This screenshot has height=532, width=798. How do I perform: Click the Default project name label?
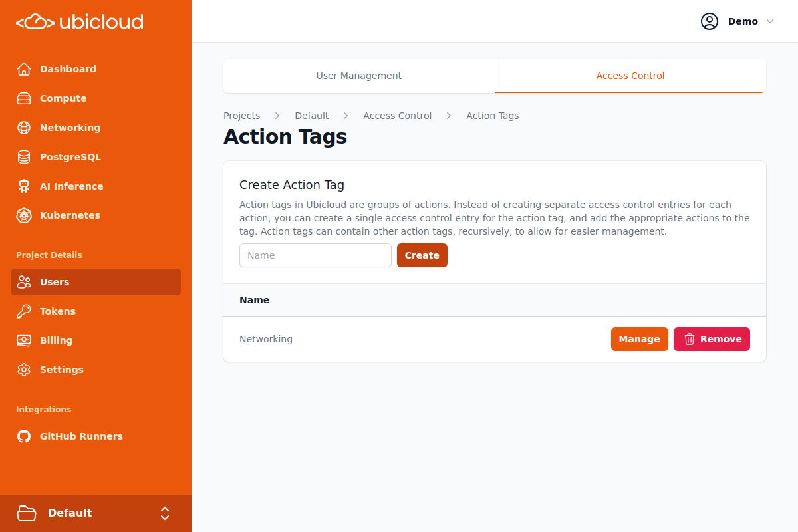click(70, 513)
